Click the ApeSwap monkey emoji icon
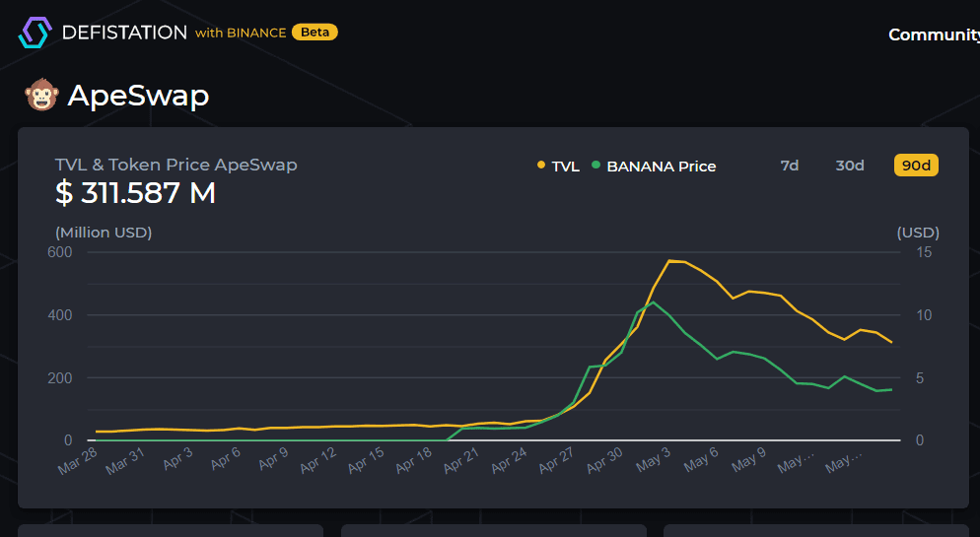 40,96
